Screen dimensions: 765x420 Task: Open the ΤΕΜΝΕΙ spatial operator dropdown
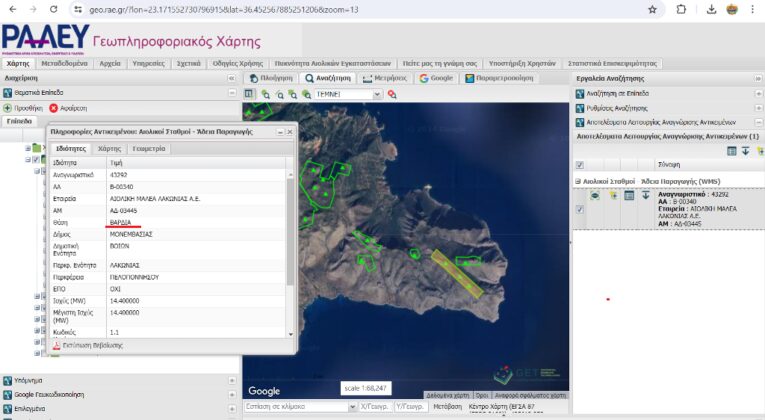(377, 94)
